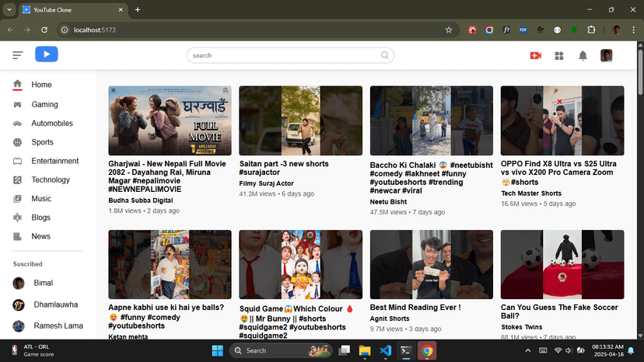Open the browser extensions puzzle icon
Screen dimensions: 644x362
591,30
